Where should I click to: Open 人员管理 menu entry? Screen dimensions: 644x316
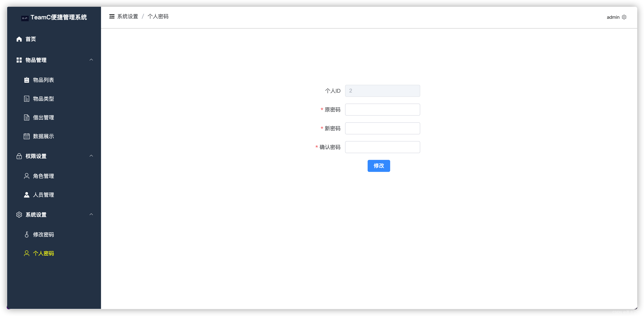click(x=54, y=195)
